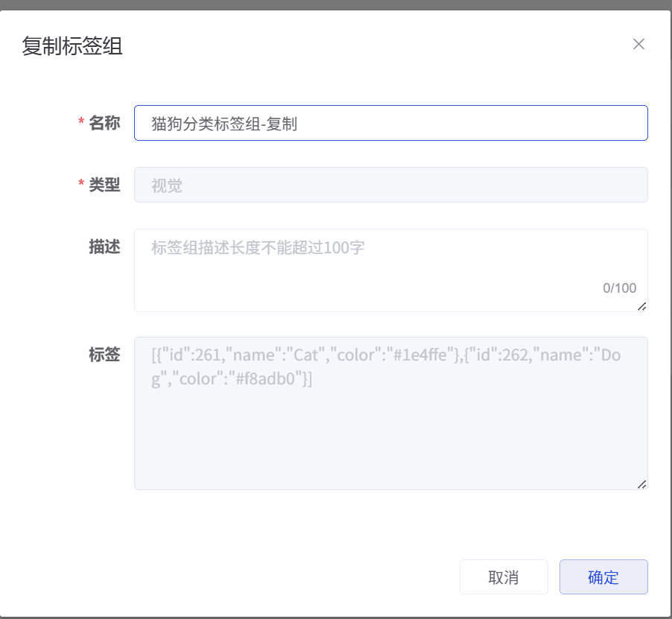Click the 标签 field label

pos(104,355)
